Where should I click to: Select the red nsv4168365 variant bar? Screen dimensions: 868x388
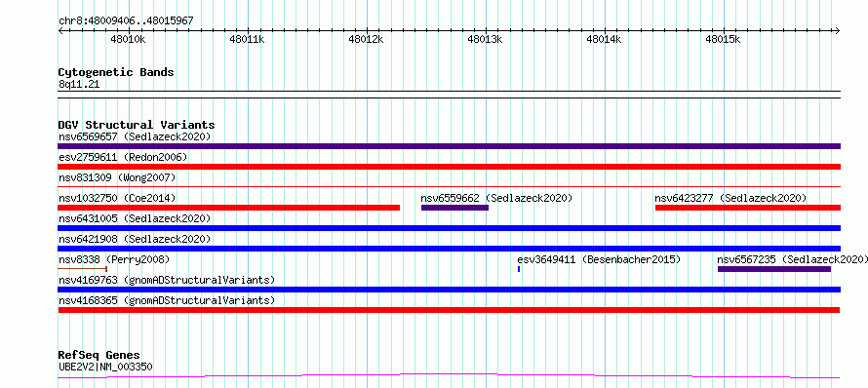449,310
